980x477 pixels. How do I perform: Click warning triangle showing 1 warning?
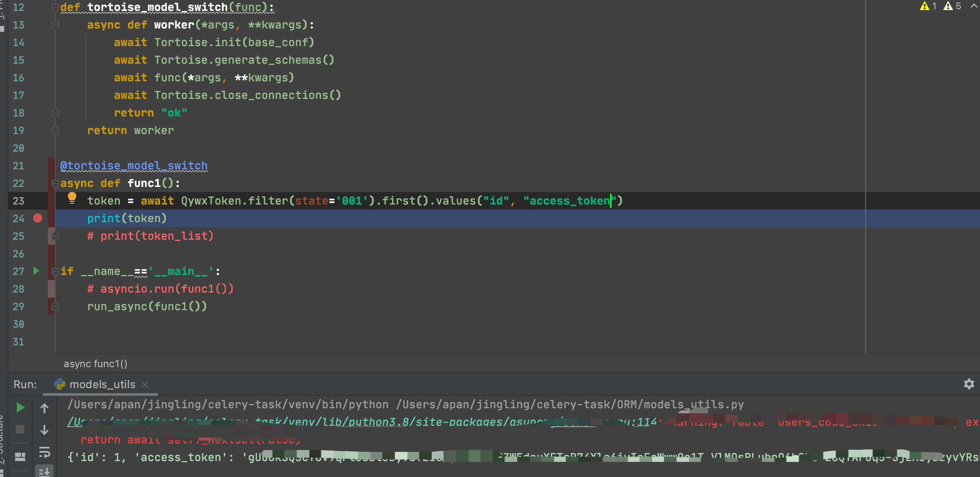[925, 6]
